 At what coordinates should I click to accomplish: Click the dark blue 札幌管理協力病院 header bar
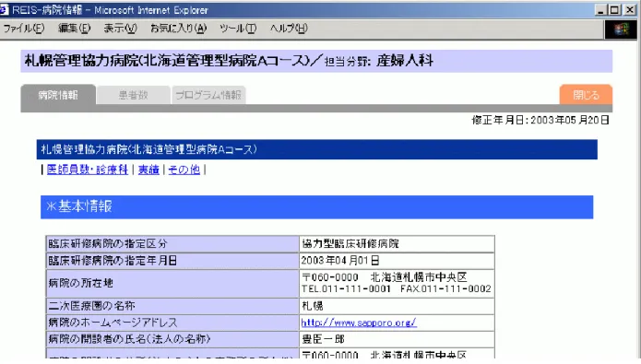(317, 149)
